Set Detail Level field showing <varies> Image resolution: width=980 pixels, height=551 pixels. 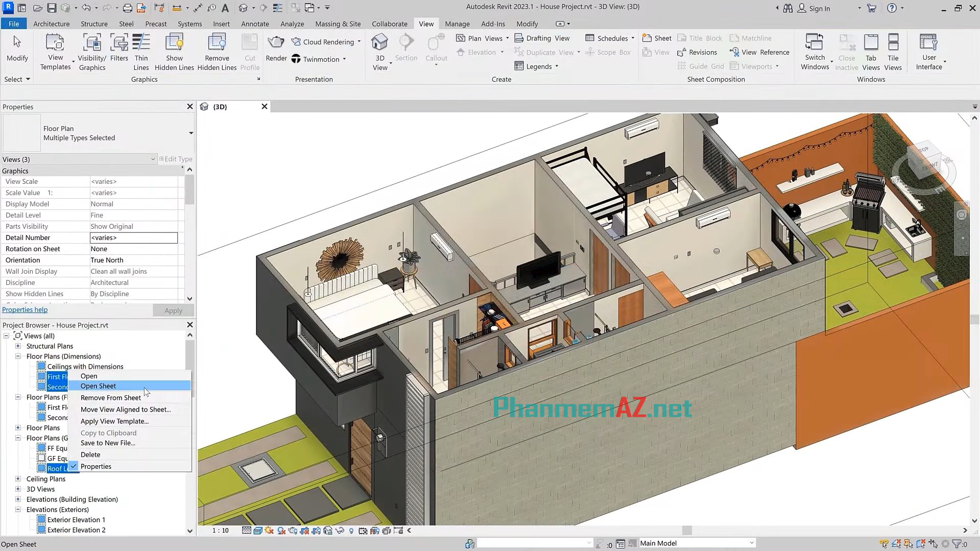point(133,237)
